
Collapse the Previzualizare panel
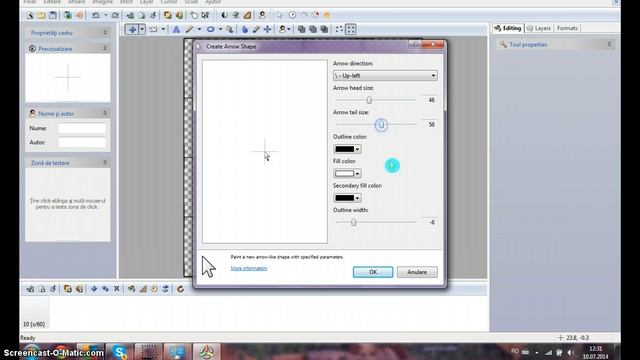105,49
